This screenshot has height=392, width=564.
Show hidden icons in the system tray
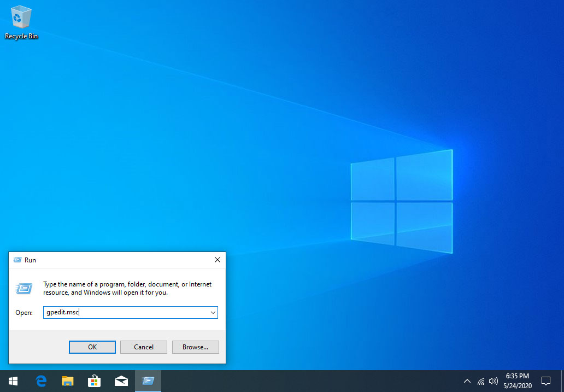(x=467, y=381)
